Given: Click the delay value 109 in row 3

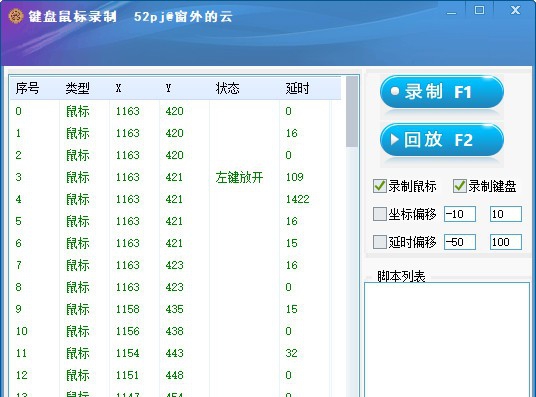Looking at the screenshot, I should tap(295, 177).
